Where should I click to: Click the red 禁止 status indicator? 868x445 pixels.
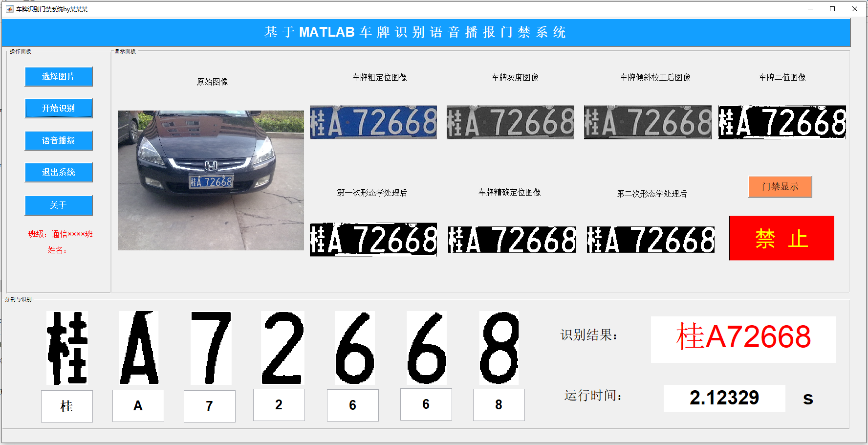pos(781,238)
